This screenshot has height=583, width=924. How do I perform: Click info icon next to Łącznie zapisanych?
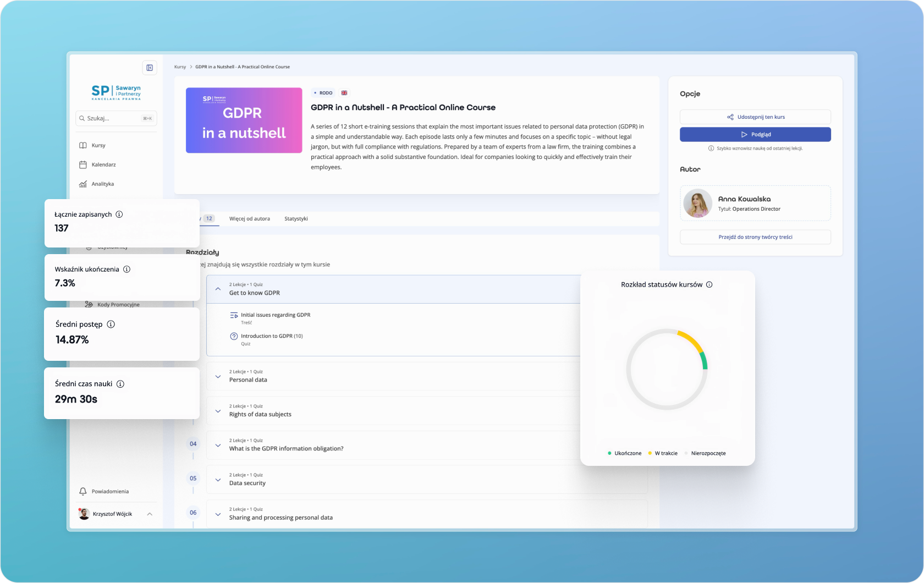(119, 215)
